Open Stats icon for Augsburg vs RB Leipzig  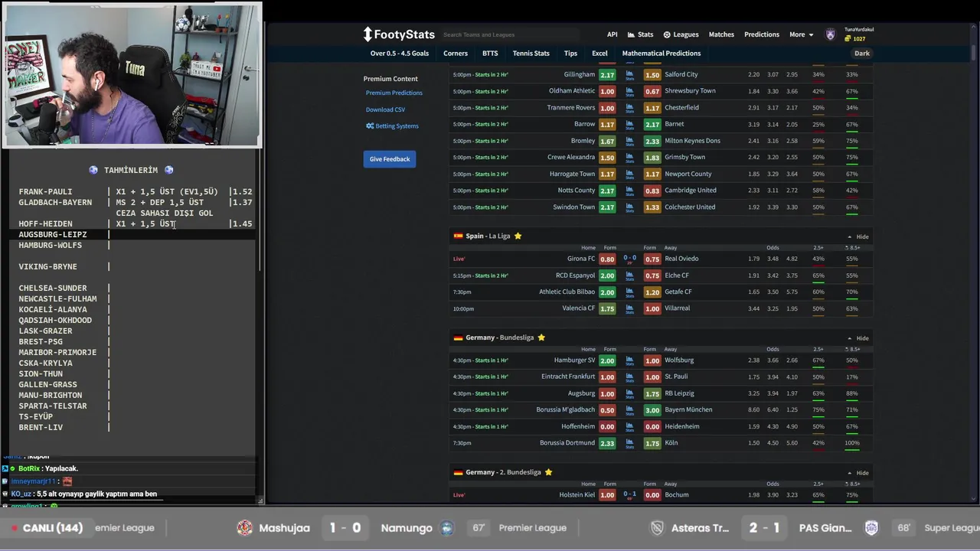tap(629, 393)
